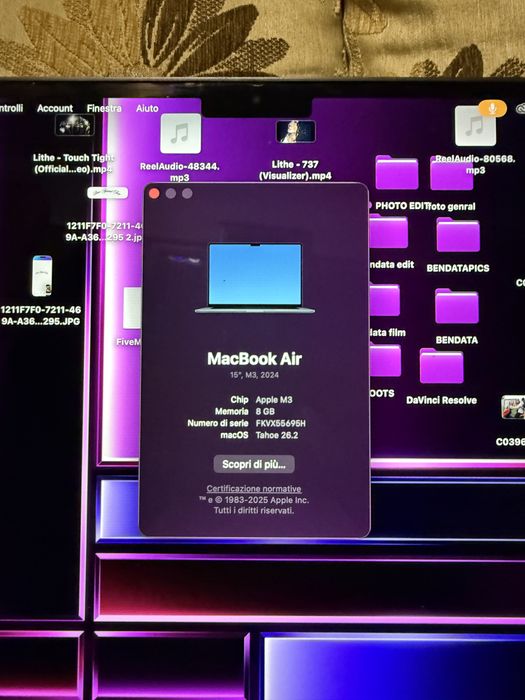Select the ReelAudio-48344.mp3 file icon
Viewport: 525px width, 700px height.
pyautogui.click(x=180, y=133)
